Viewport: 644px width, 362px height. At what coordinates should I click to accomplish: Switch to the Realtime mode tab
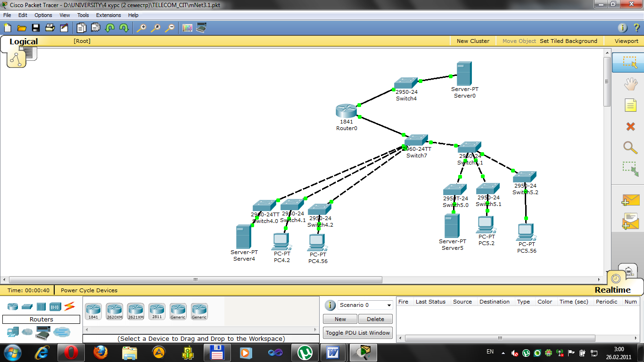point(612,290)
